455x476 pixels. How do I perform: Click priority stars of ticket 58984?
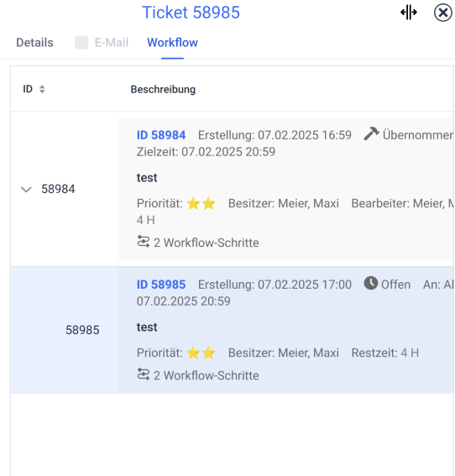(201, 203)
